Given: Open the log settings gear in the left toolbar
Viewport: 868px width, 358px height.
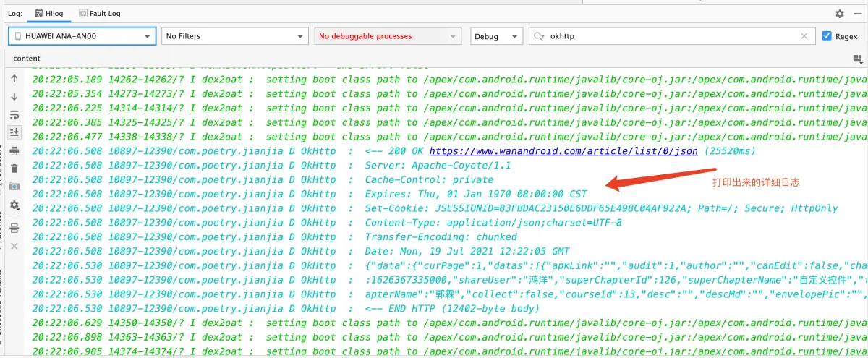Looking at the screenshot, I should 14,205.
